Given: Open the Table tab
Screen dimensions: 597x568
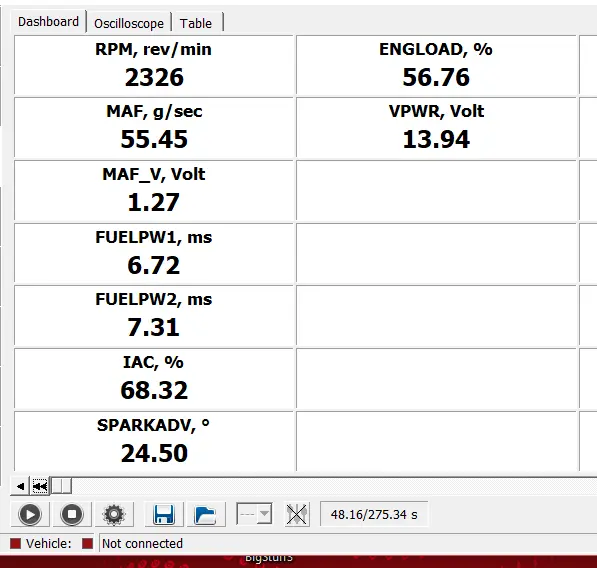Looking at the screenshot, I should (196, 24).
